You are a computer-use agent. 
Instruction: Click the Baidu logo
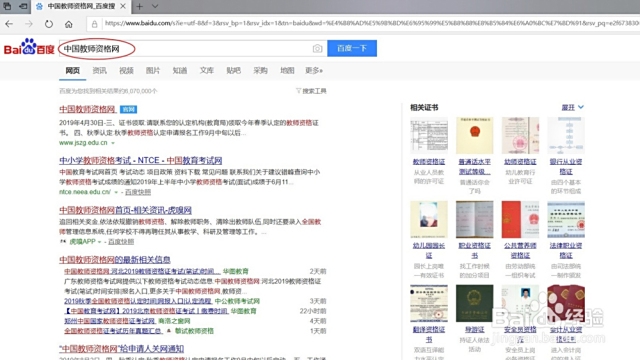click(x=29, y=47)
